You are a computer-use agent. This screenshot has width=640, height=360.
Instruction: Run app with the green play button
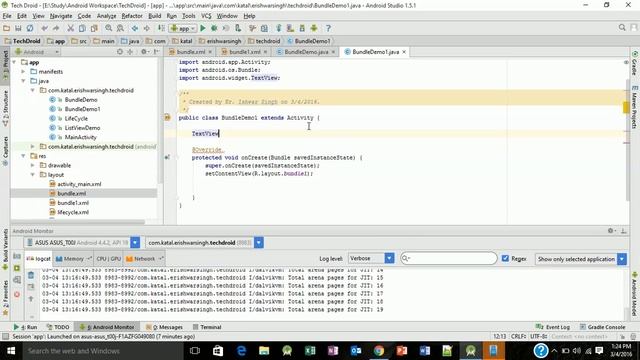203,28
